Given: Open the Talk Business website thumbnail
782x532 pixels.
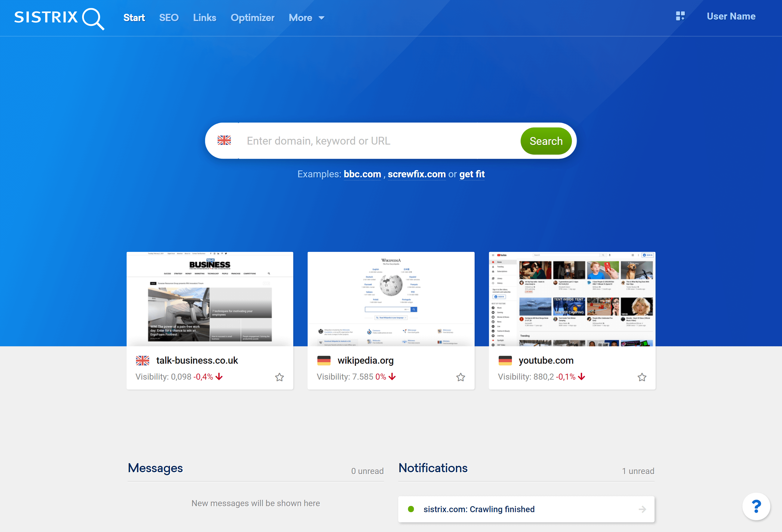Looking at the screenshot, I should 210,299.
